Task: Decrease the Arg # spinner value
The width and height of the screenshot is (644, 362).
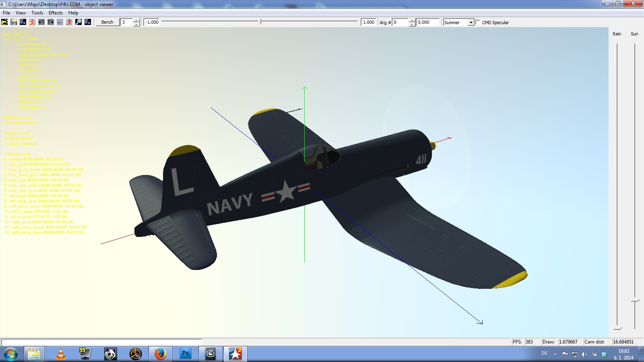Action: click(412, 24)
